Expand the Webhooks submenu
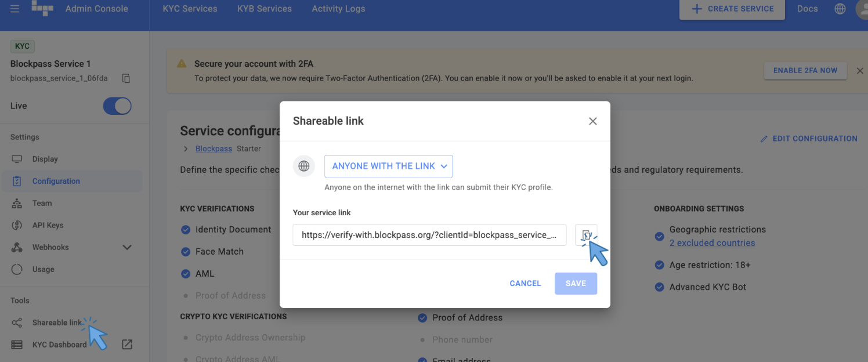The height and width of the screenshot is (362, 868). pos(127,247)
